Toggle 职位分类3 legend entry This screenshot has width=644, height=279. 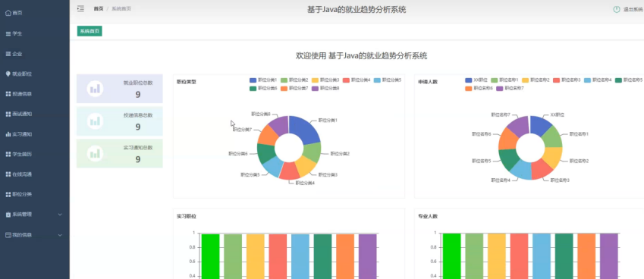coord(325,80)
